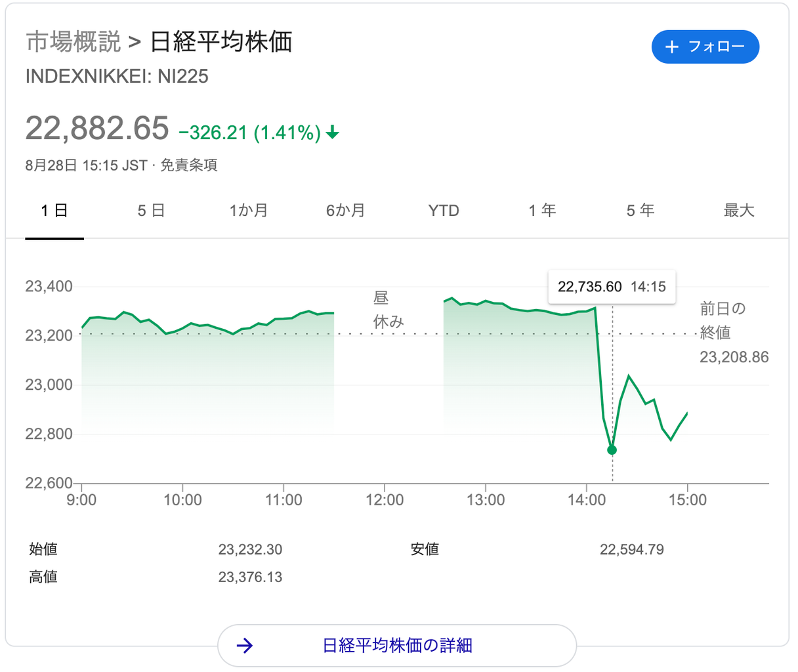Click the 市場概説 breadcrumb link
This screenshot has height=672, width=798.
point(73,41)
